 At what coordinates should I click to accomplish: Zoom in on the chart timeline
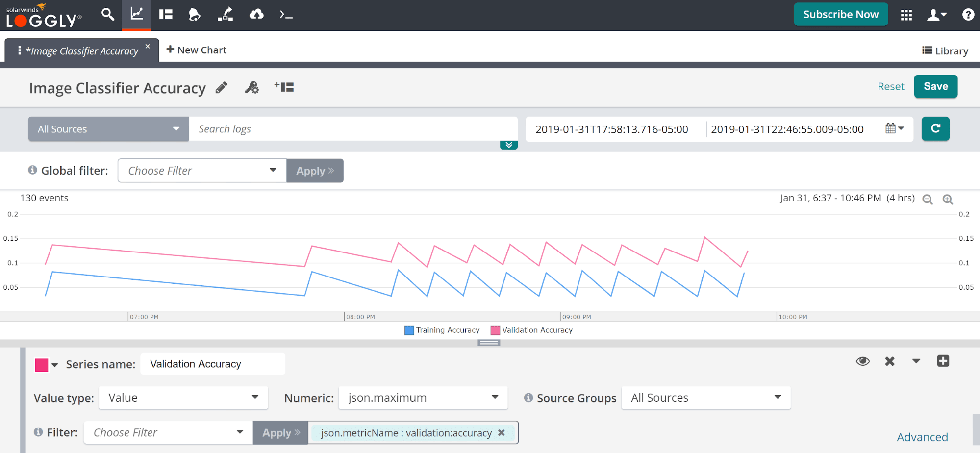[947, 200]
